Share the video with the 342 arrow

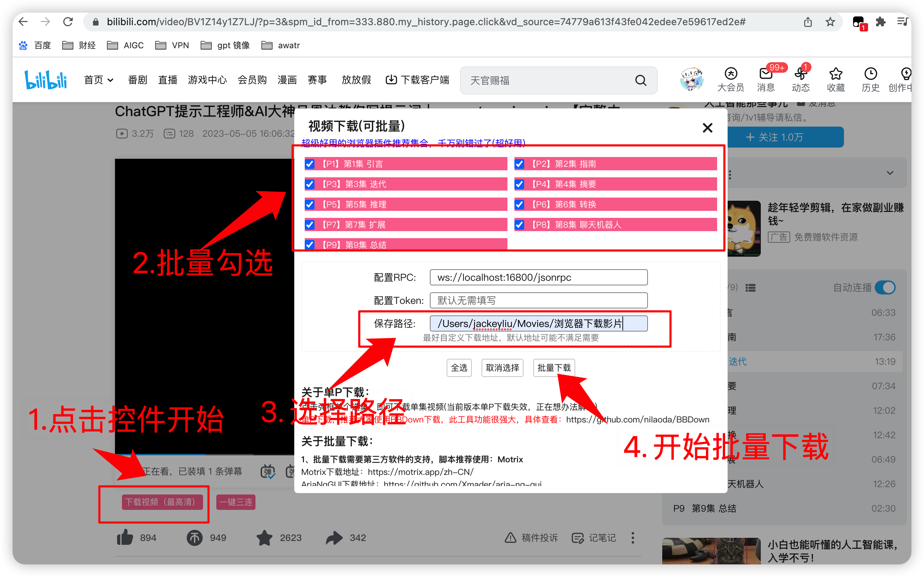click(334, 538)
